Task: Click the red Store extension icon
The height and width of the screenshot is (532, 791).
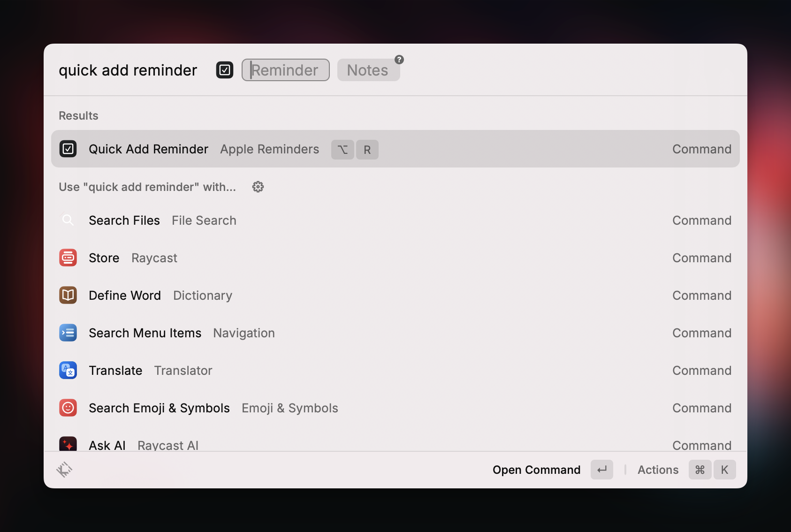Action: tap(68, 258)
